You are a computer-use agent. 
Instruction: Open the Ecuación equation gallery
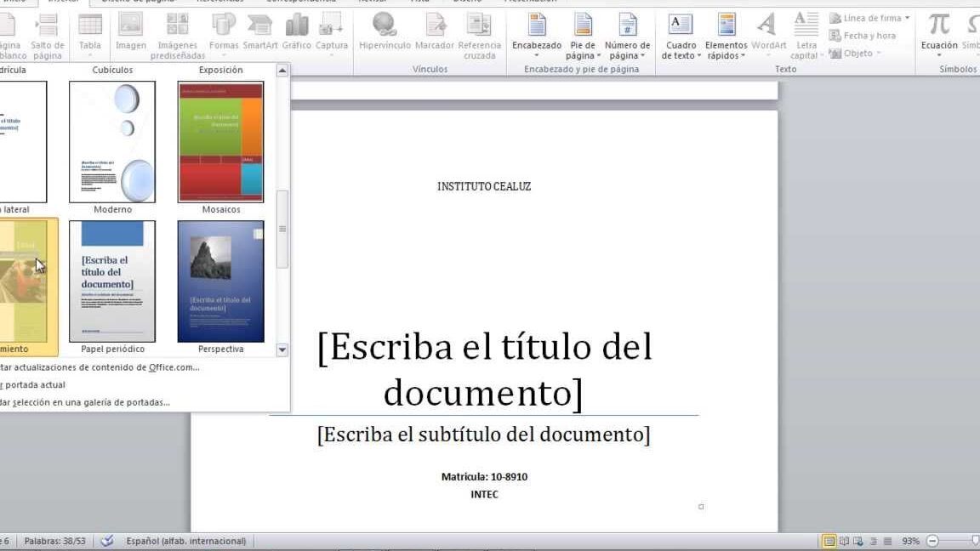point(939,35)
